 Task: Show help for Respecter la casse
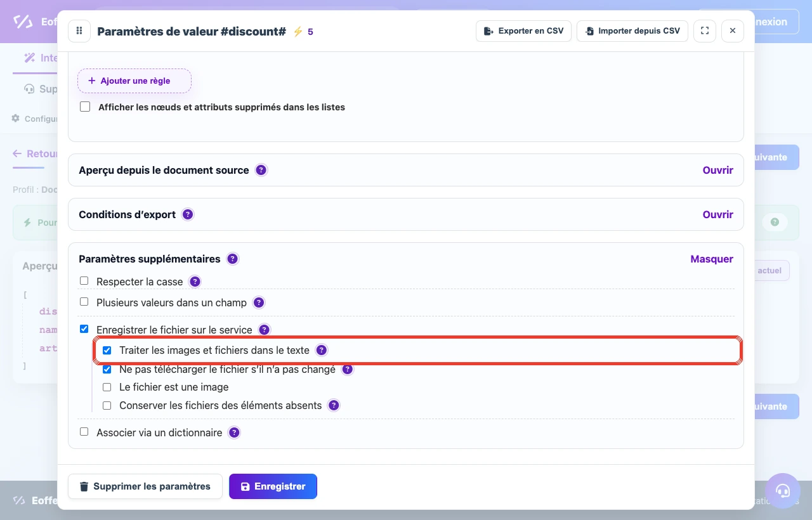(195, 282)
